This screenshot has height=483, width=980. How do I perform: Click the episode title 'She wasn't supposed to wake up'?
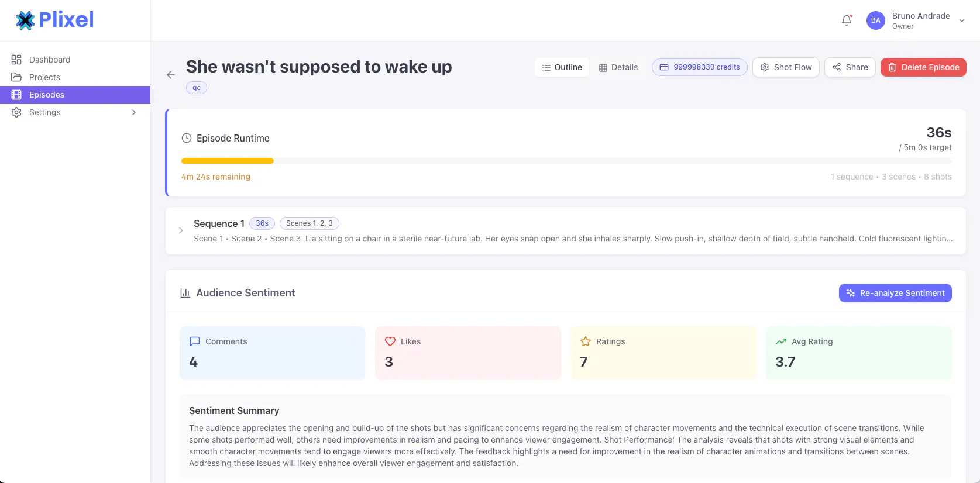point(319,67)
